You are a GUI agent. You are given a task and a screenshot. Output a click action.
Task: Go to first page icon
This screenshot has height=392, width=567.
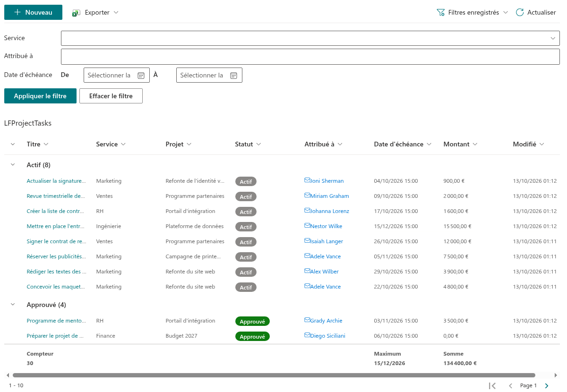(492, 386)
